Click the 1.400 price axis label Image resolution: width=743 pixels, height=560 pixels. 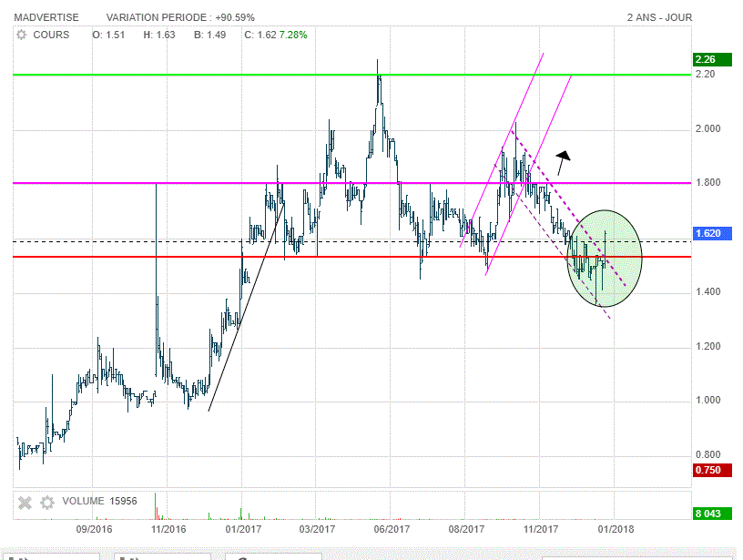tap(707, 292)
